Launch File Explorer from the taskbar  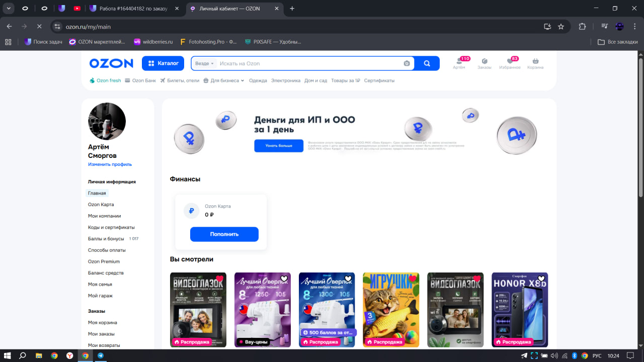39,355
